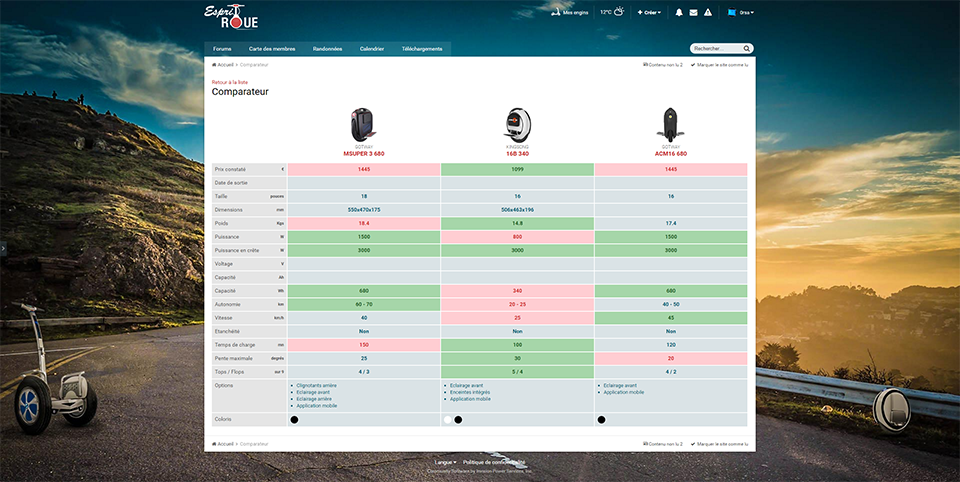Screen dimensions: 960x482
Task: Click the search magnifier icon
Action: (x=746, y=48)
